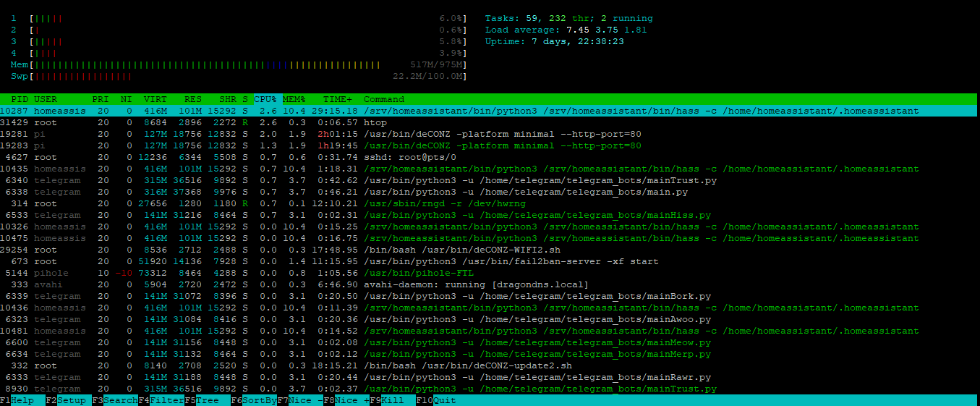Select the htop process row

[375, 122]
